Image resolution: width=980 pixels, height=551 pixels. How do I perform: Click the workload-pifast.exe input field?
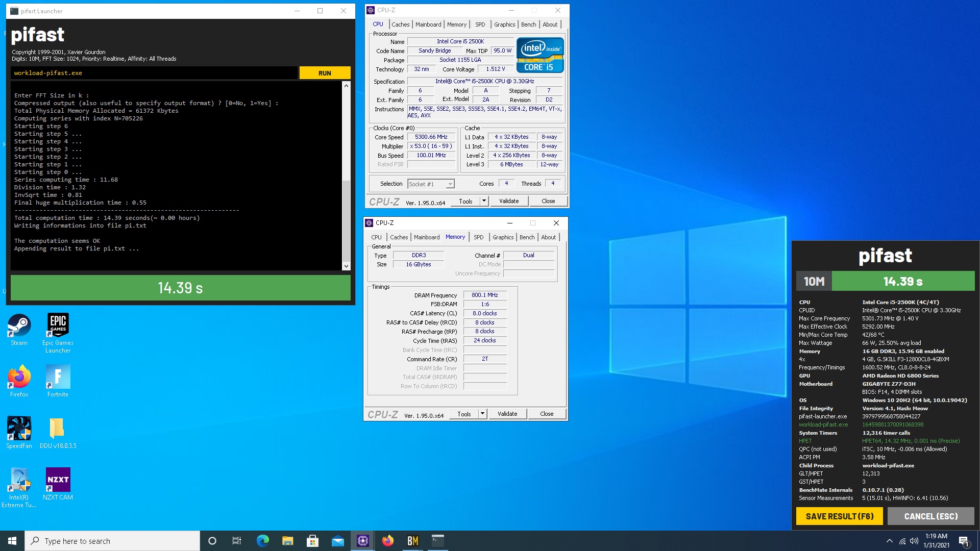coord(154,73)
